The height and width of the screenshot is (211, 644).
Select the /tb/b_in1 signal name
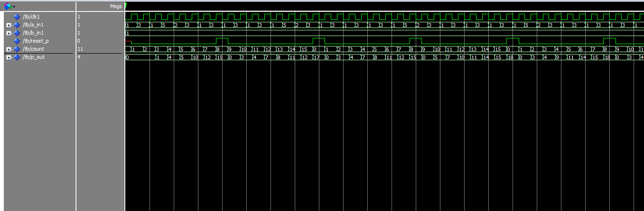pos(33,33)
